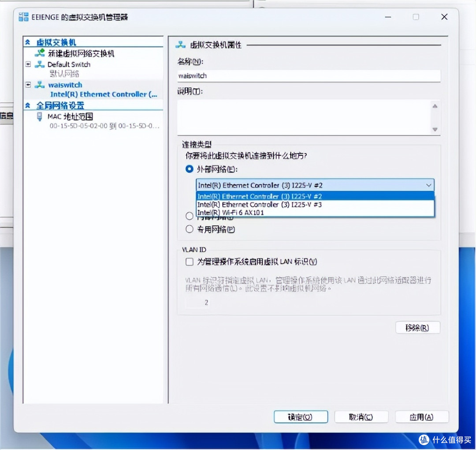
Task: Close the virtual switch manager window
Action: point(444,17)
